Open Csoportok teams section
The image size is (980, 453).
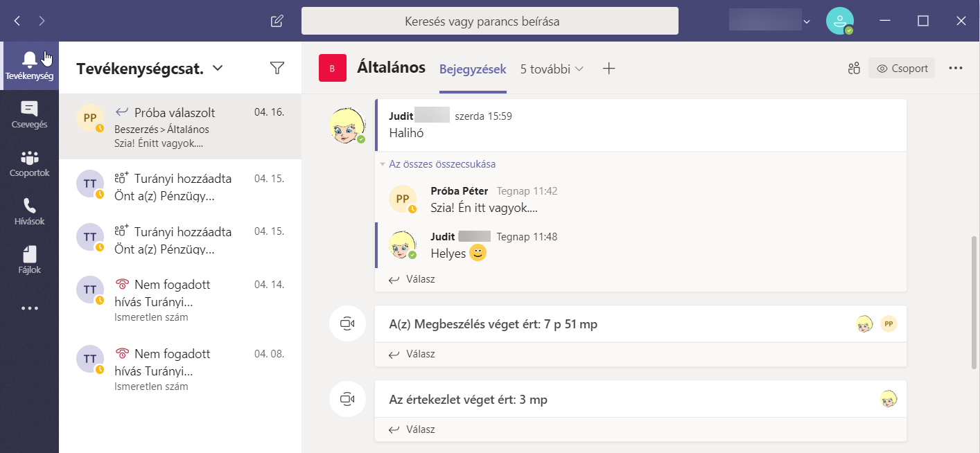tap(29, 163)
